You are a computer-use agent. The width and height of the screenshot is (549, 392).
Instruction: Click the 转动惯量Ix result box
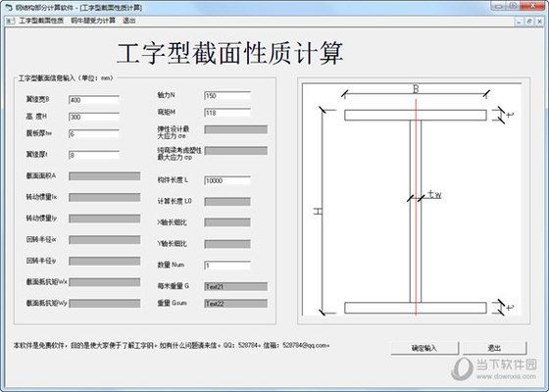click(x=105, y=197)
